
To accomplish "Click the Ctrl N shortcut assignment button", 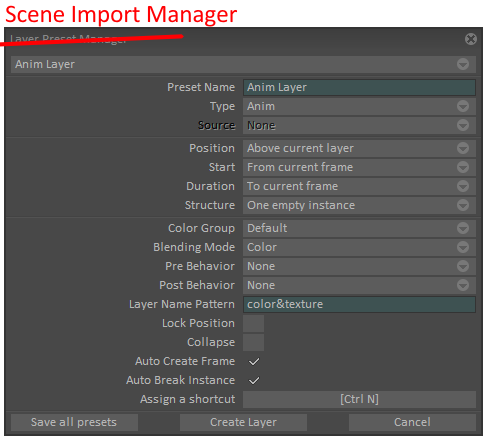I will point(359,399).
